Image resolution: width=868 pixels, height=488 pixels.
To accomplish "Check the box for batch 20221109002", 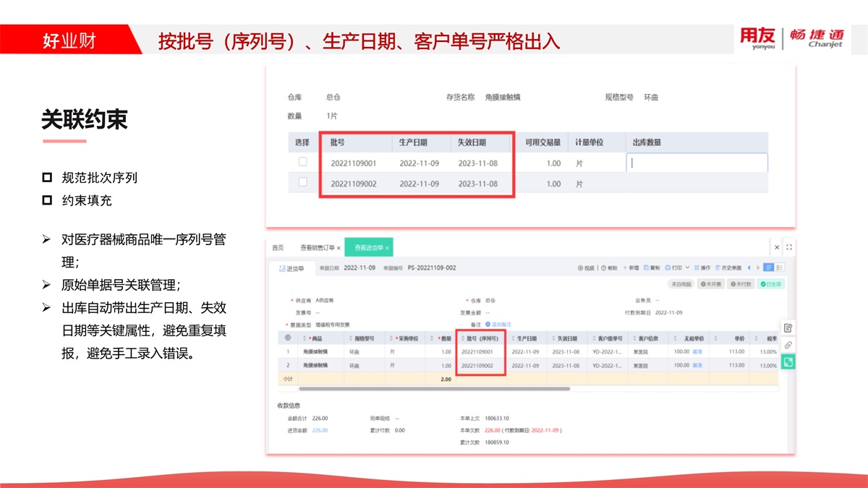I will 303,183.
